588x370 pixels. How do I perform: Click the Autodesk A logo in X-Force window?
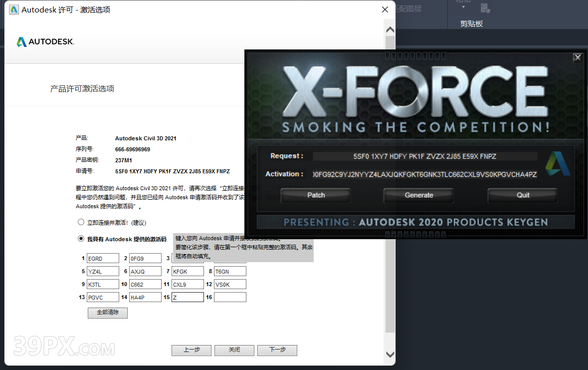(558, 163)
